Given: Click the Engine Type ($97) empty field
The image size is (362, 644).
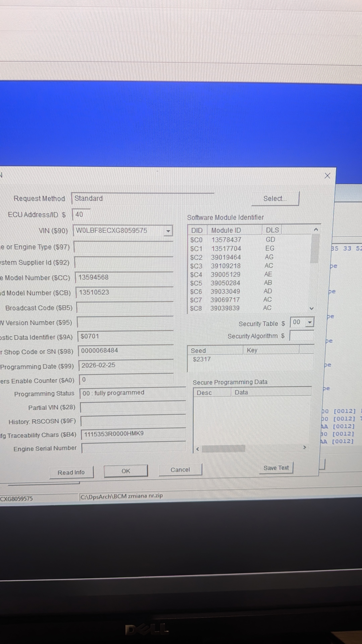Looking at the screenshot, I should [x=123, y=247].
